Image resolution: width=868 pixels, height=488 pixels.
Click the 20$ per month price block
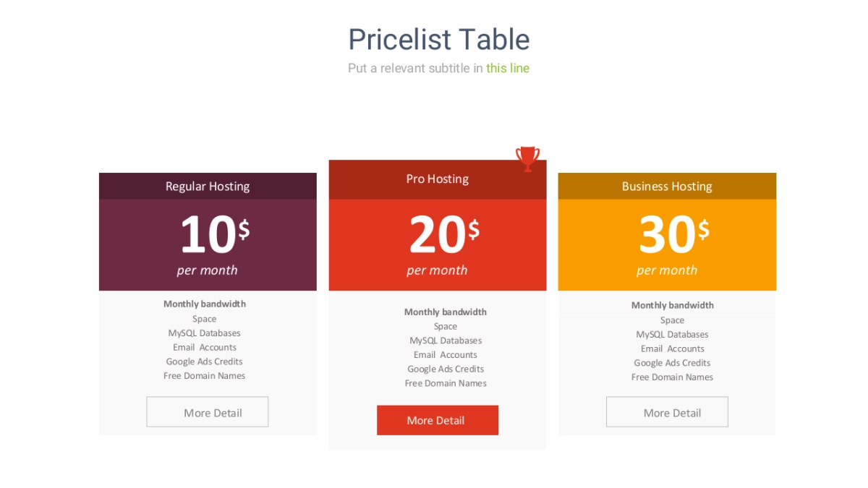[x=437, y=244]
